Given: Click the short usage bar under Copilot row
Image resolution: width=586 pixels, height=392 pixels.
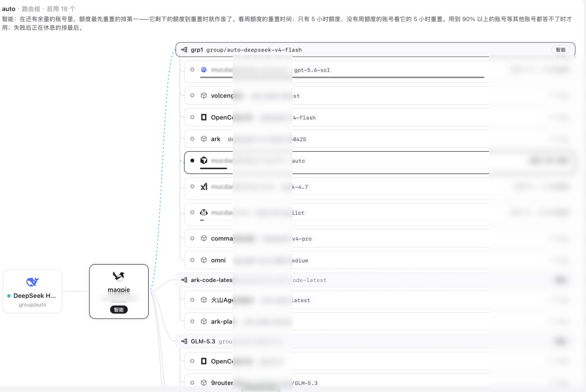Looking at the screenshot, I should click(x=202, y=220).
